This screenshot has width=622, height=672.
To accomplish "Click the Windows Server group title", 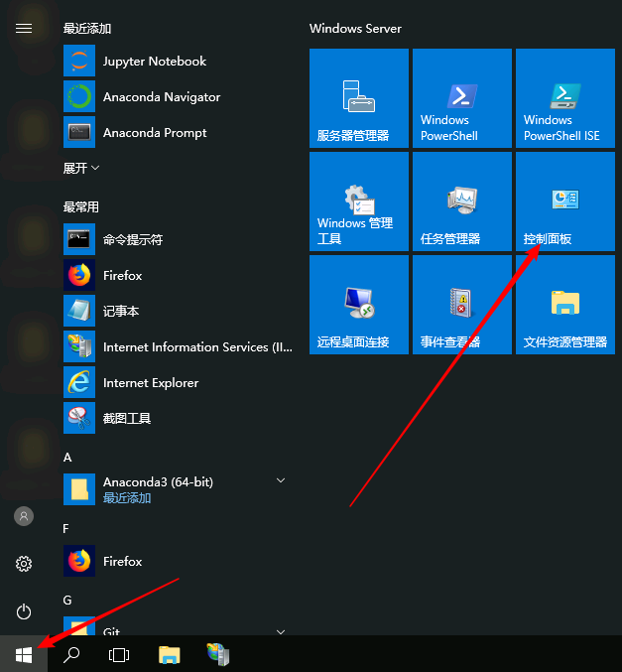I will [355, 28].
